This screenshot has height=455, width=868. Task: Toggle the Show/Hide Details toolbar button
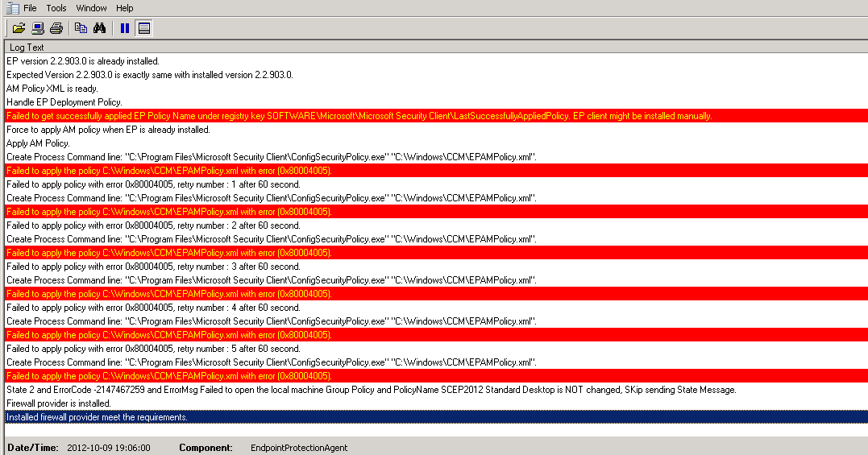click(x=144, y=28)
